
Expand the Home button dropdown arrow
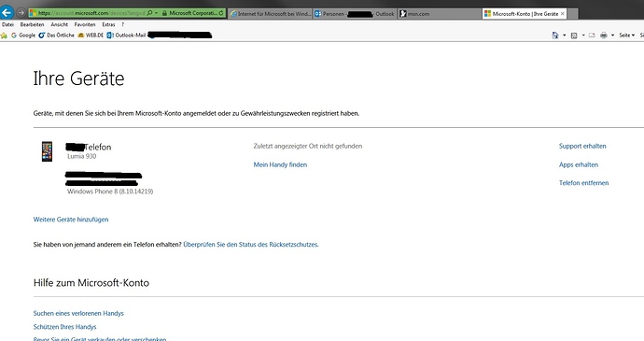tap(564, 36)
